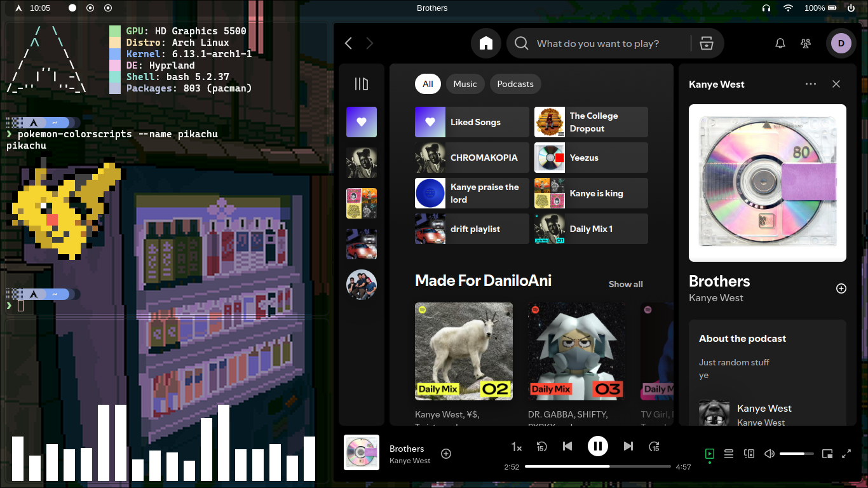Viewport: 868px width, 488px height.
Task: Switch to the Podcasts filter
Action: 515,84
